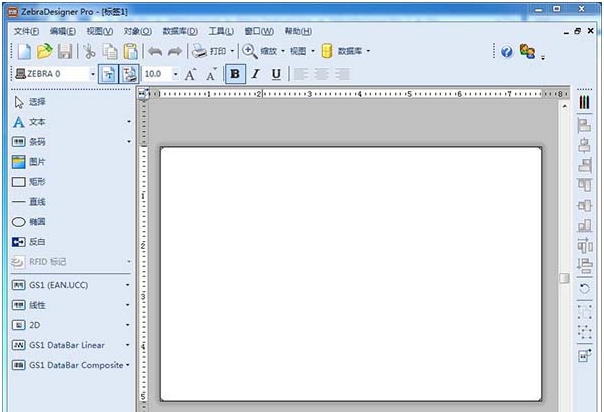Open an existing label file
The width and height of the screenshot is (604, 412).
(45, 51)
